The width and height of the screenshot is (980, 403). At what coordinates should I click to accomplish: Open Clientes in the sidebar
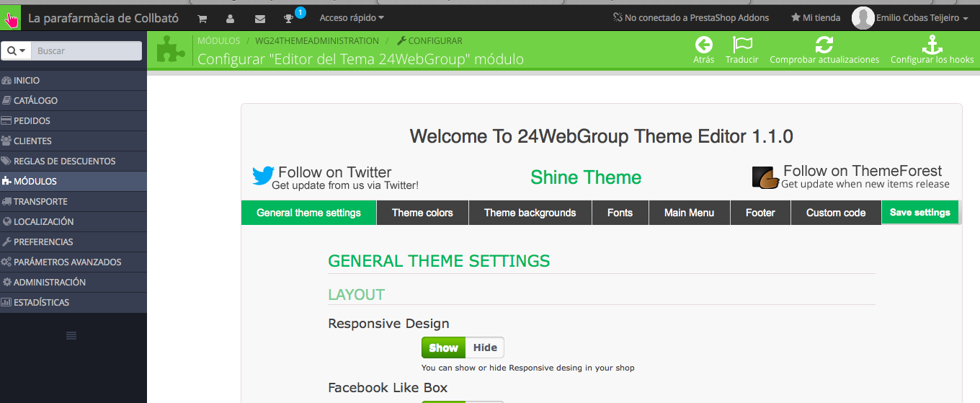(73, 141)
